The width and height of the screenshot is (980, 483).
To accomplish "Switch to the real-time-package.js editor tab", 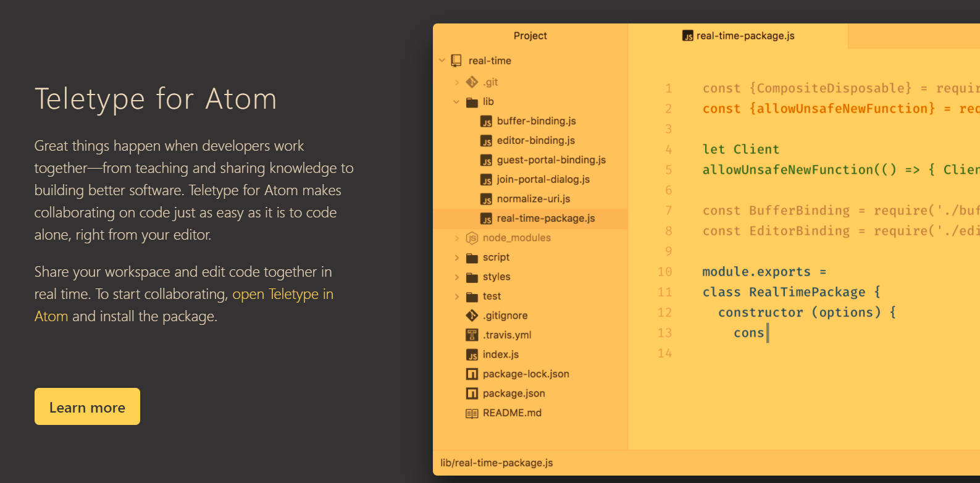I will (x=739, y=36).
